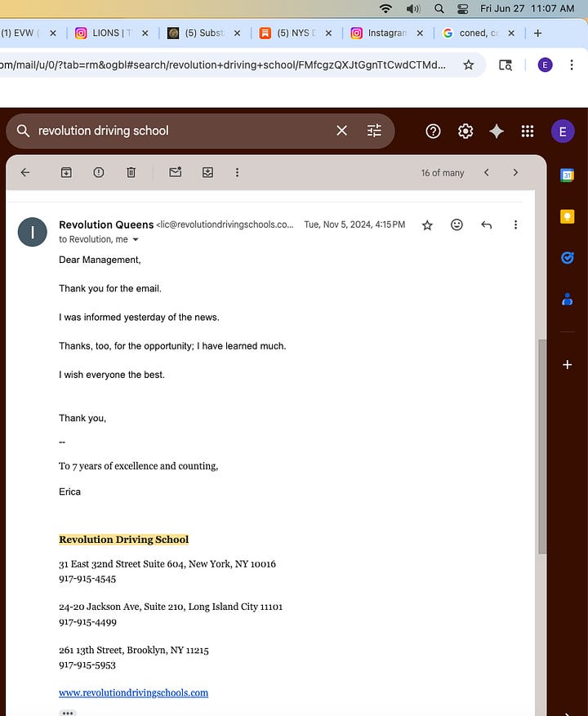Open www.revolutiondrivingschools.com link
The height and width of the screenshot is (716, 588).
[133, 692]
